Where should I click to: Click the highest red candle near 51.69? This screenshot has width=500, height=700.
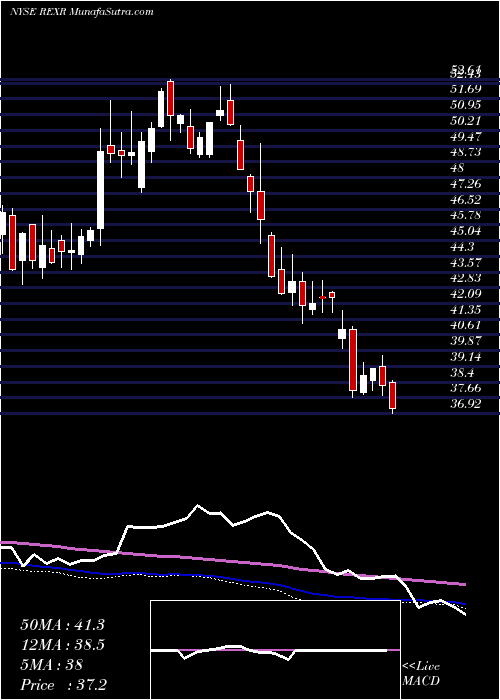[x=170, y=99]
